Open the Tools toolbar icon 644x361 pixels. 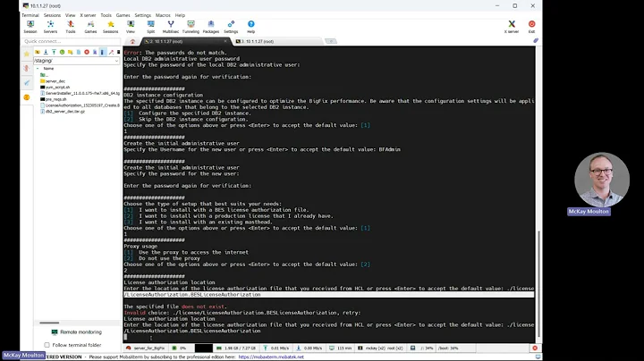click(71, 27)
